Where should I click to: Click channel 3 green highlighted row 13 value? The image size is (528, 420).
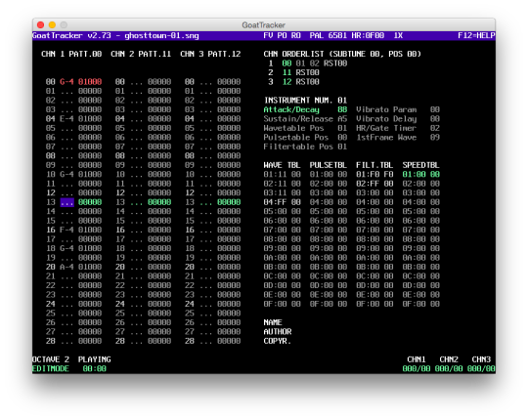[x=229, y=202]
